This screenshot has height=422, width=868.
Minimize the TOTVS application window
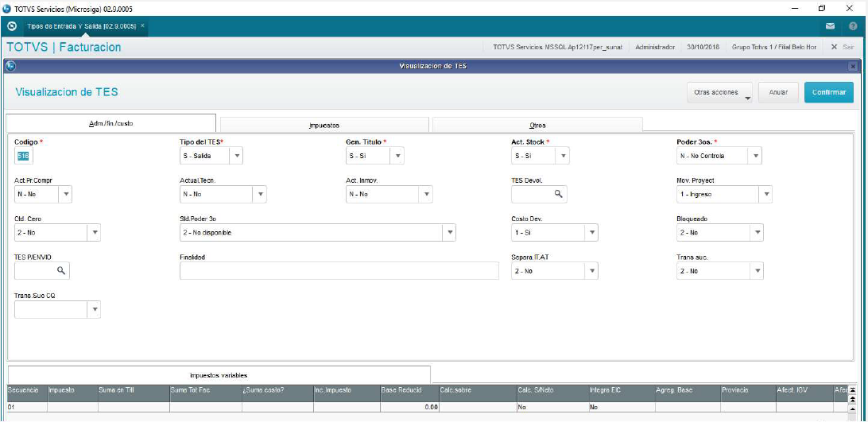[x=795, y=8]
